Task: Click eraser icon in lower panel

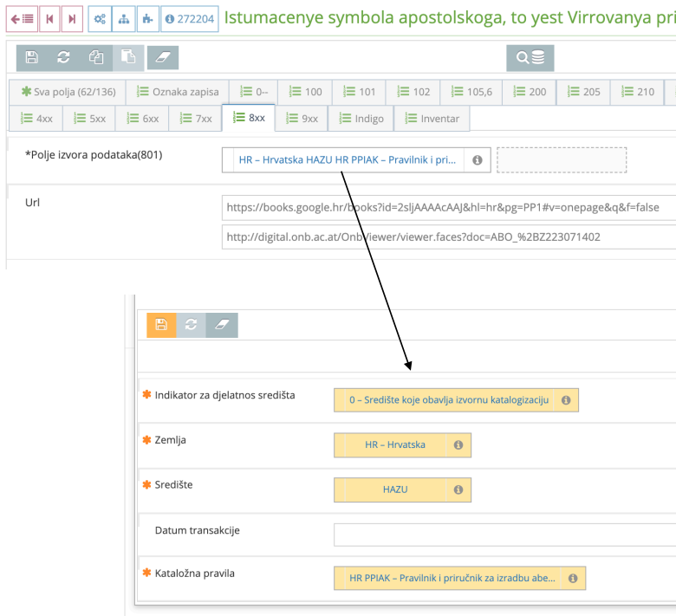Action: [x=222, y=325]
